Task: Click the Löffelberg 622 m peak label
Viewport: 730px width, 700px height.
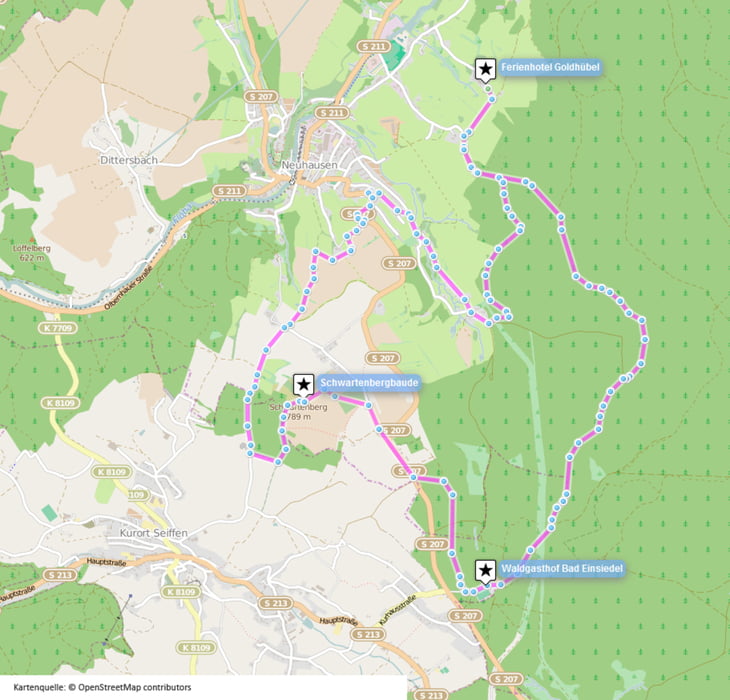Action: point(32,253)
